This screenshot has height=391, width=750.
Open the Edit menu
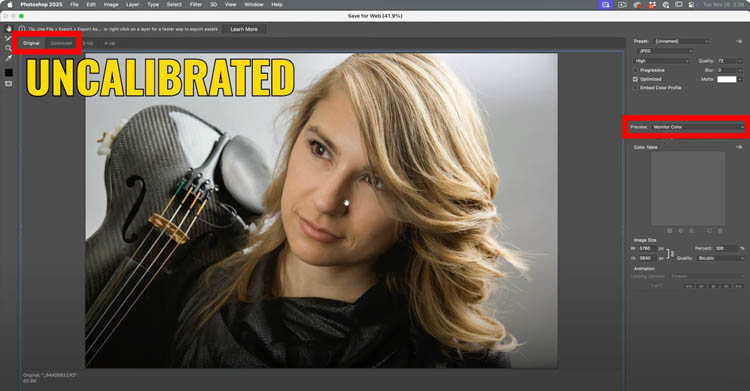coord(91,4)
